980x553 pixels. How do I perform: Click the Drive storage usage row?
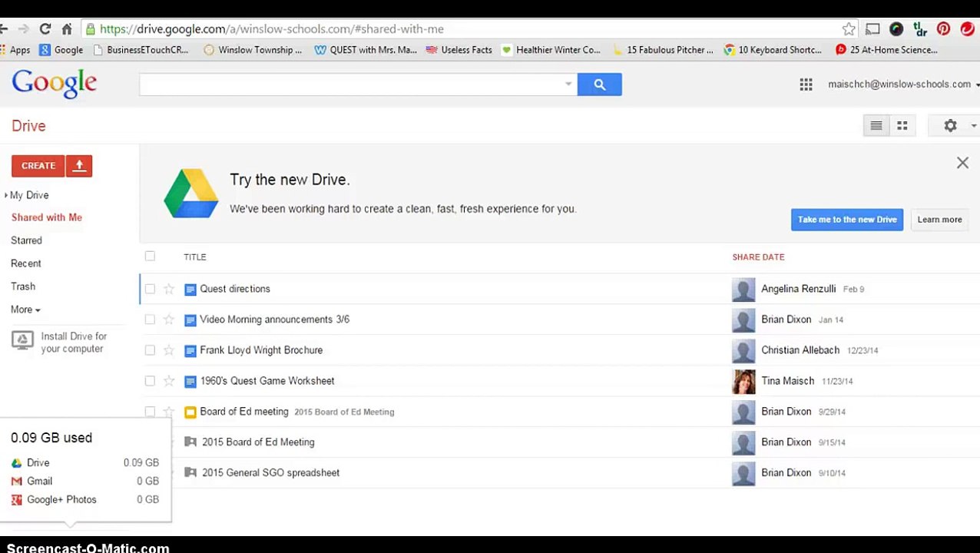pos(84,463)
